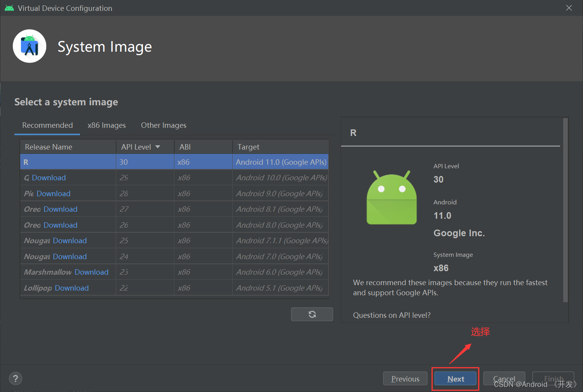Image resolution: width=583 pixels, height=392 pixels.
Task: Click the API level 22 cell
Action: click(145, 288)
